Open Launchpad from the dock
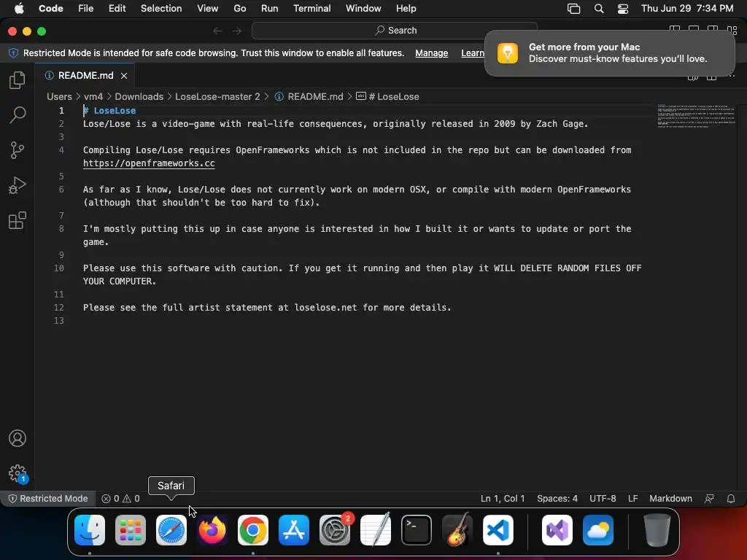Viewport: 747px width, 560px height. point(131,530)
